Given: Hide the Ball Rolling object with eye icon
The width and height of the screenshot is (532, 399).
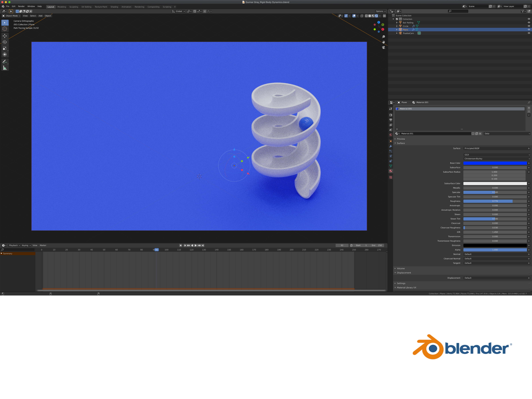Looking at the screenshot, I should (529, 23).
